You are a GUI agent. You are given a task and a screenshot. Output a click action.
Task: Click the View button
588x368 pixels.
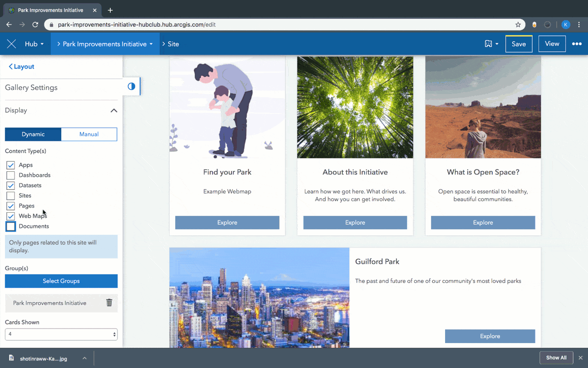click(552, 44)
